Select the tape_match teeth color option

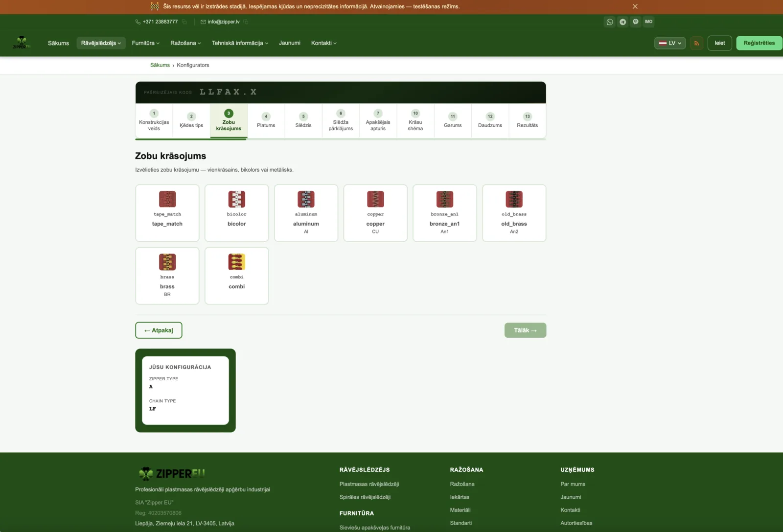click(x=167, y=213)
